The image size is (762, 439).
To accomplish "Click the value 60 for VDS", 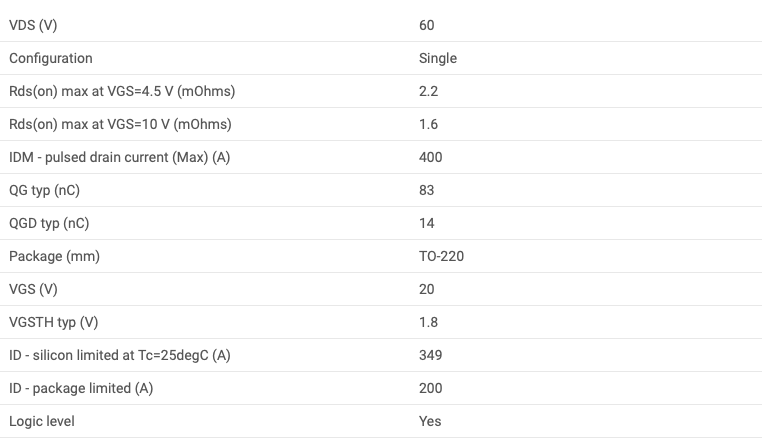I will [x=426, y=25].
